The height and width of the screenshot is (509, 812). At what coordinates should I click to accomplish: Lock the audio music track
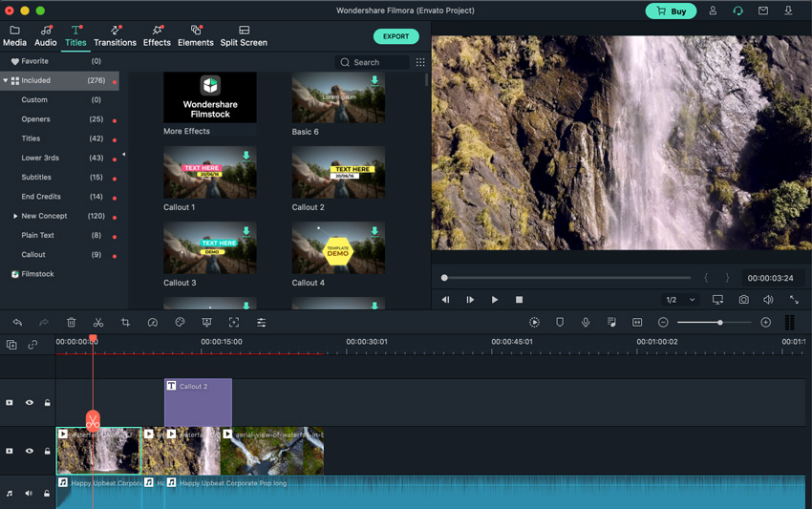[47, 494]
